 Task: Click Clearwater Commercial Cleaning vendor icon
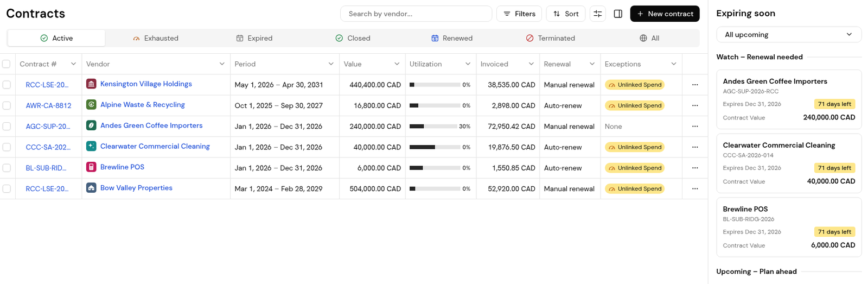[x=91, y=146]
